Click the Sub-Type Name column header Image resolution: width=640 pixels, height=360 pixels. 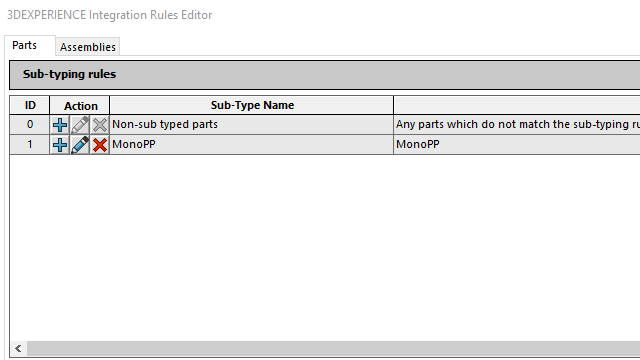252,105
